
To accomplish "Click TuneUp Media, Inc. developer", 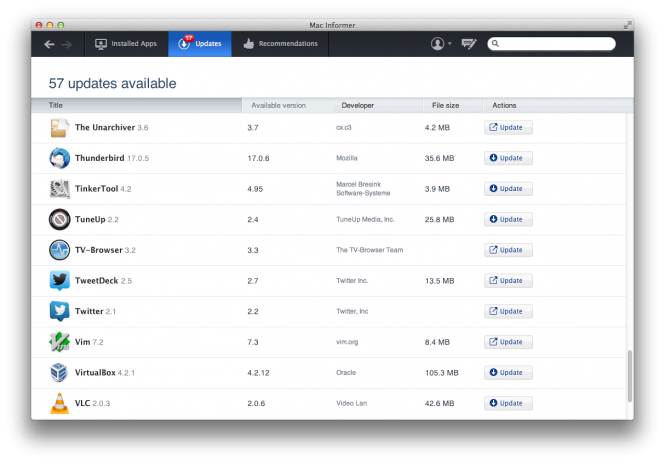I will click(365, 219).
